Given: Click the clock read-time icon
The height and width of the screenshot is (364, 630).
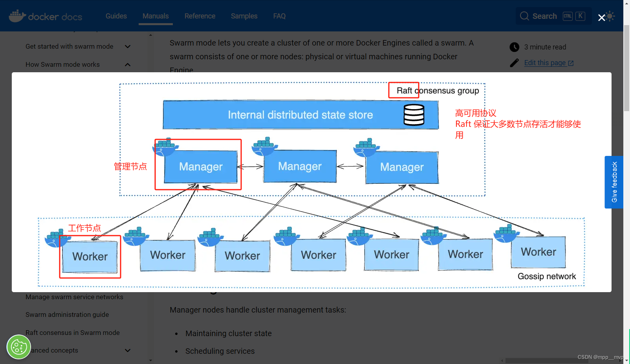Looking at the screenshot, I should coord(515,47).
